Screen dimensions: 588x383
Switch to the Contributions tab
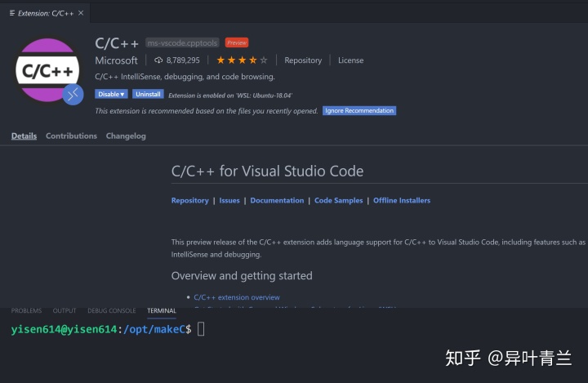pos(71,136)
